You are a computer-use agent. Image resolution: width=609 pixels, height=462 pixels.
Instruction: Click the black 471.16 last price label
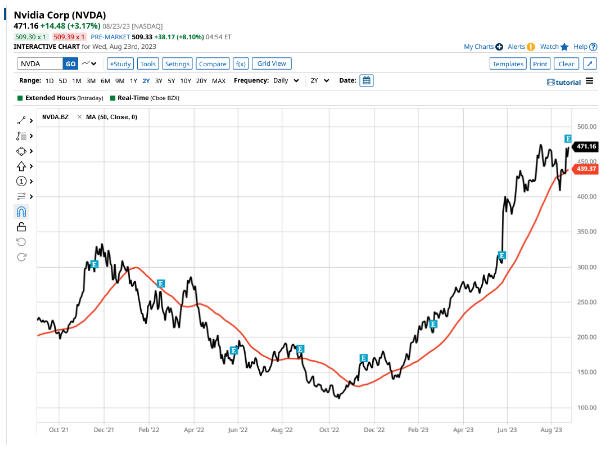585,146
